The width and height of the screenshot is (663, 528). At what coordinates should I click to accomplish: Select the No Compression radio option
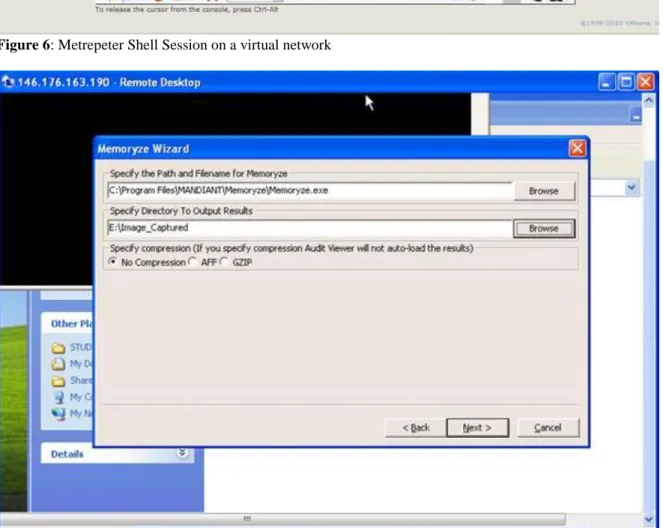point(112,262)
